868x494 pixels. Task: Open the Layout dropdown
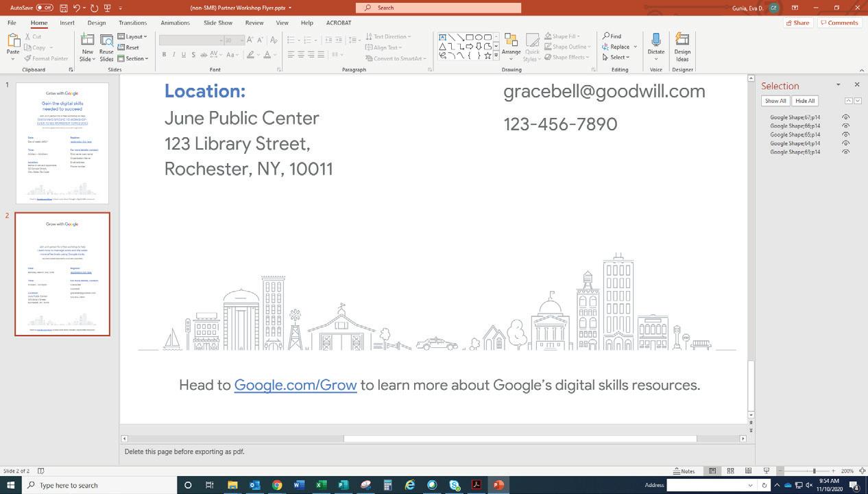tap(132, 36)
